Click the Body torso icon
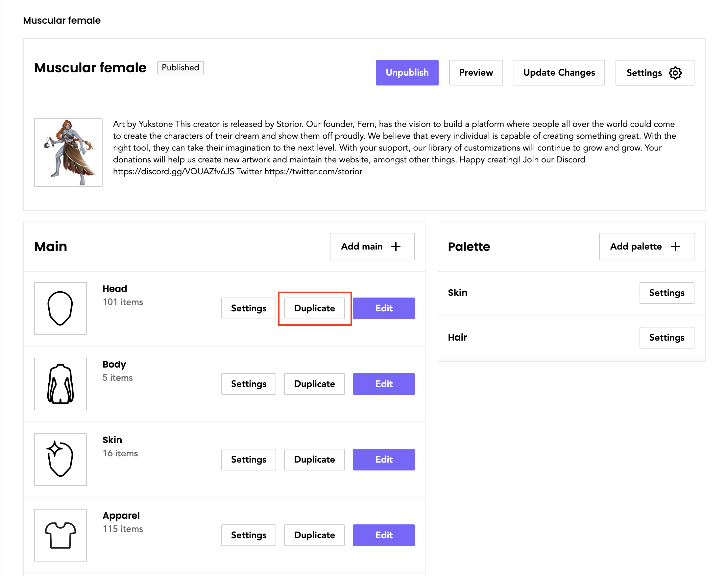This screenshot has width=728, height=576. pyautogui.click(x=61, y=384)
